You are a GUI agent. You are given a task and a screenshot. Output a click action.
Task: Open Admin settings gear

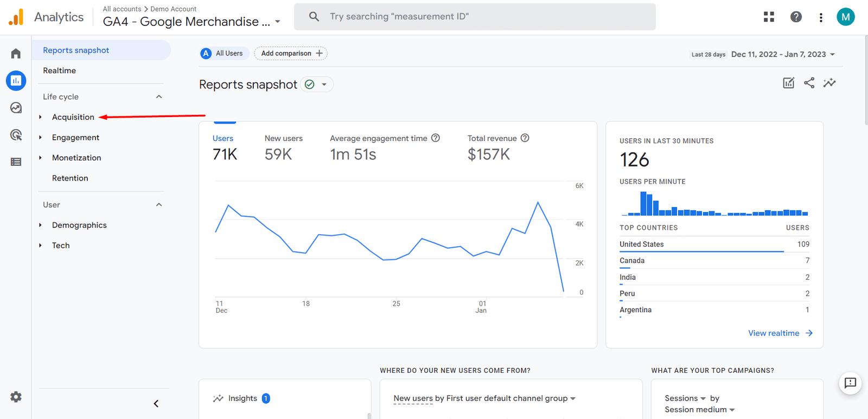[16, 397]
